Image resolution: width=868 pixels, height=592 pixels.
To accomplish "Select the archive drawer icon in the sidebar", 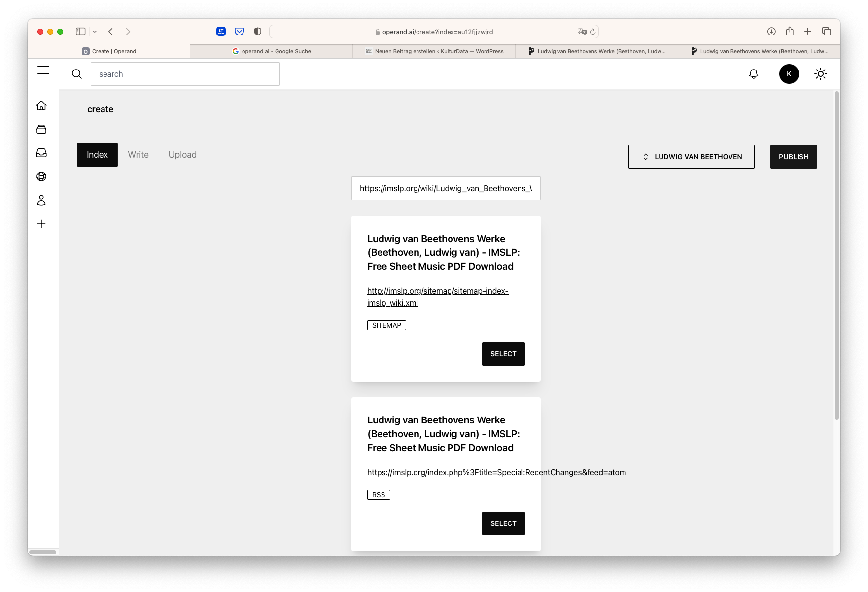I will pos(41,129).
